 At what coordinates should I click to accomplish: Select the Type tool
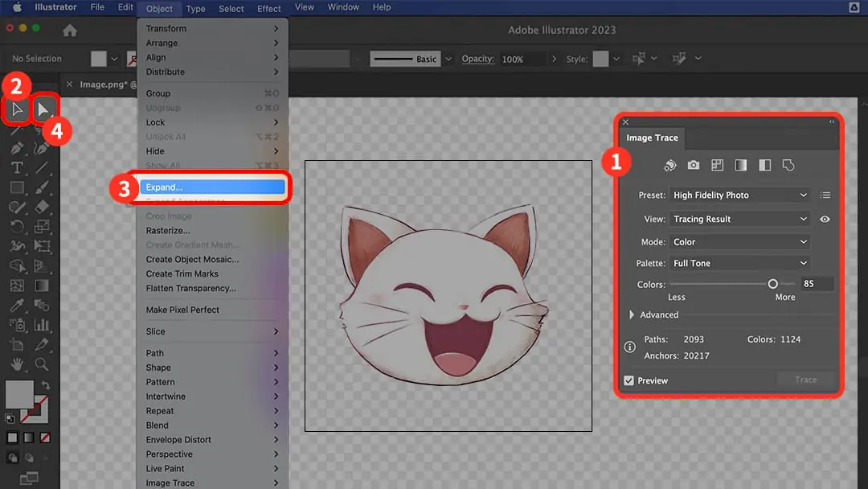coord(17,167)
